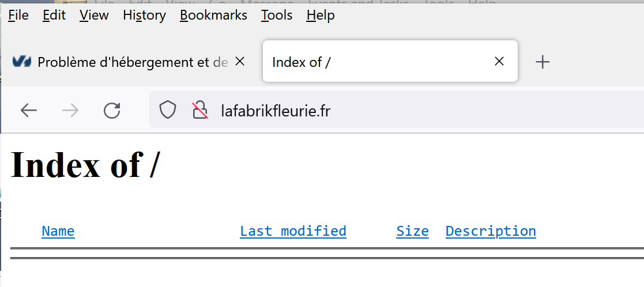
Task: Open the History menu
Action: [x=144, y=16]
